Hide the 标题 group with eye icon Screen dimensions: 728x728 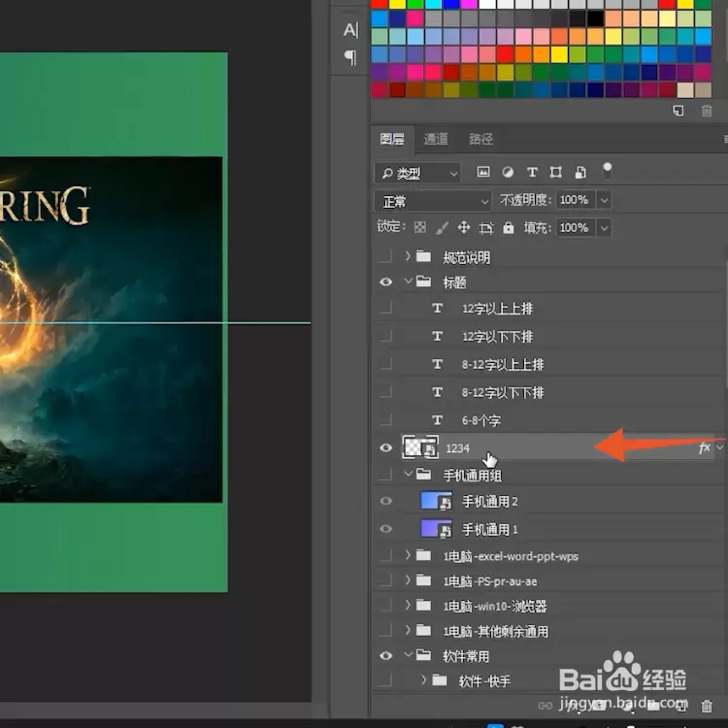pyautogui.click(x=385, y=282)
